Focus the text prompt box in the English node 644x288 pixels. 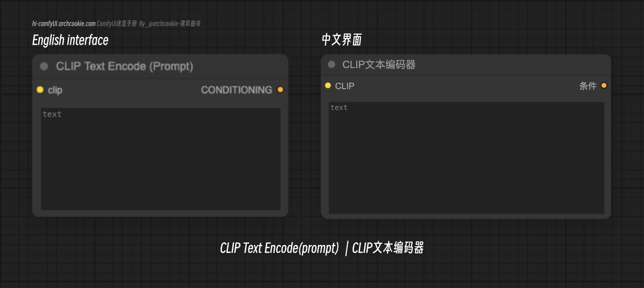coord(160,159)
